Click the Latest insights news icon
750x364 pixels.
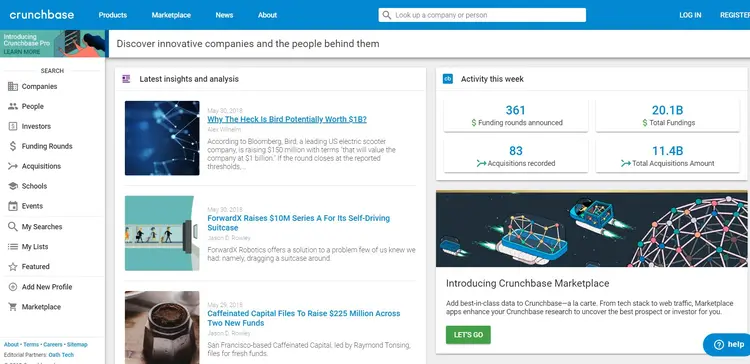126,79
